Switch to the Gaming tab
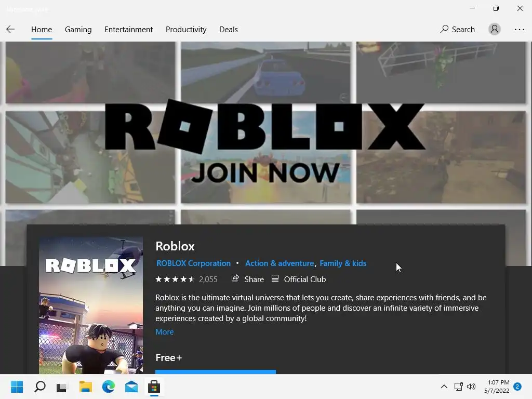Viewport: 532px width, 399px height. [78, 30]
